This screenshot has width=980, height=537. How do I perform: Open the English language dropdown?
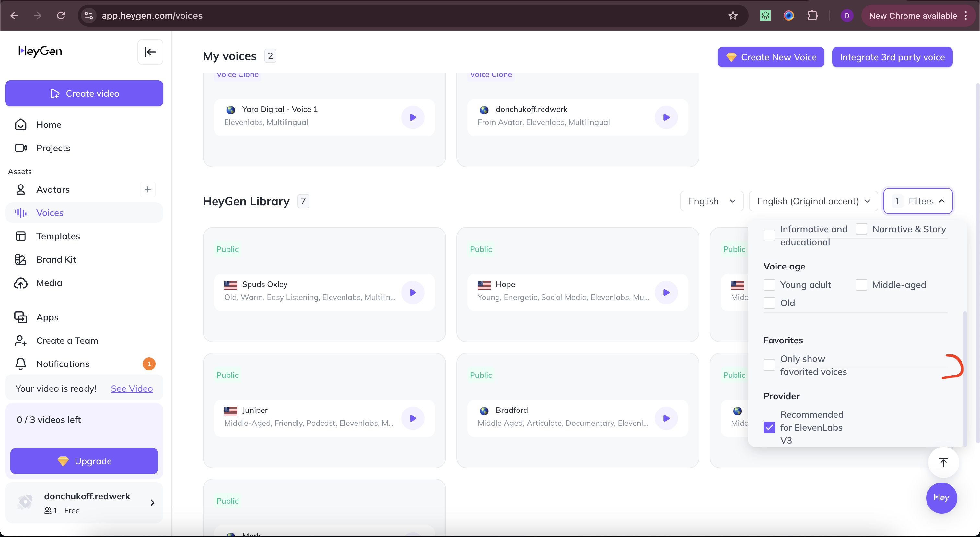tap(711, 201)
